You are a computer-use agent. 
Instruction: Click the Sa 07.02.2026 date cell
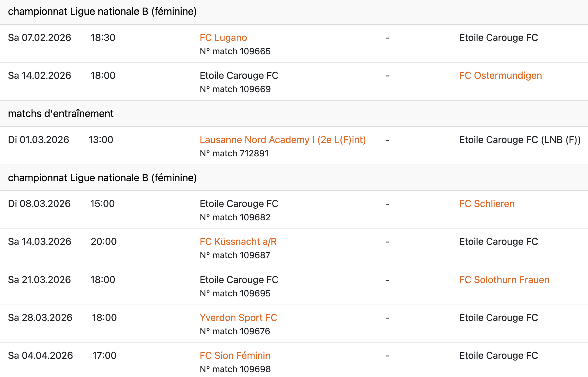(39, 38)
